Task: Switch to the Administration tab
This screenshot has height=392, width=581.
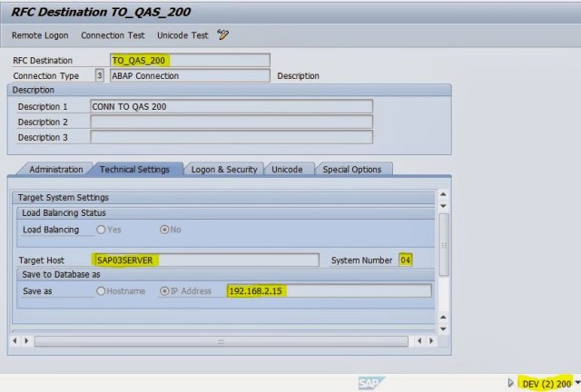Action: [x=56, y=170]
